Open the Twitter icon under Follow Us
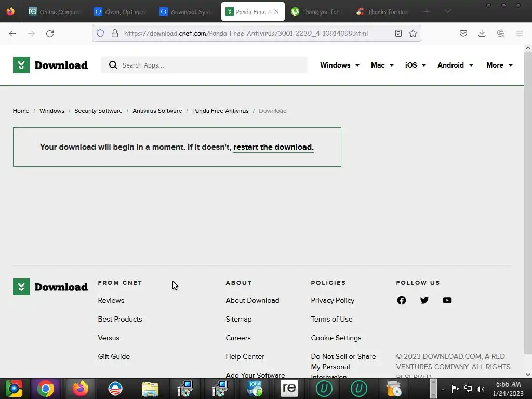Screen dimensions: 532x399 (424, 300)
